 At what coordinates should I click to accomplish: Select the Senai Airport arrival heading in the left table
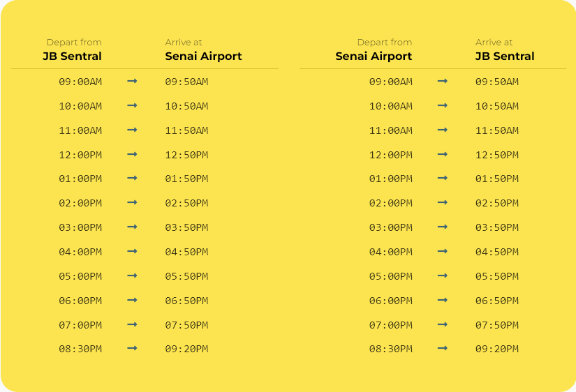tap(203, 56)
